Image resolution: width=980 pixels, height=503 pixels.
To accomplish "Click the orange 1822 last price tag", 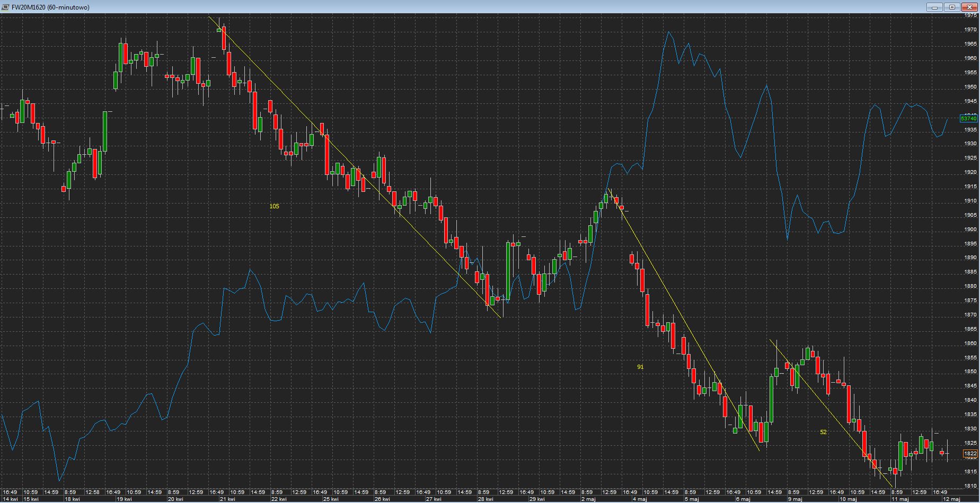I will [x=970, y=454].
